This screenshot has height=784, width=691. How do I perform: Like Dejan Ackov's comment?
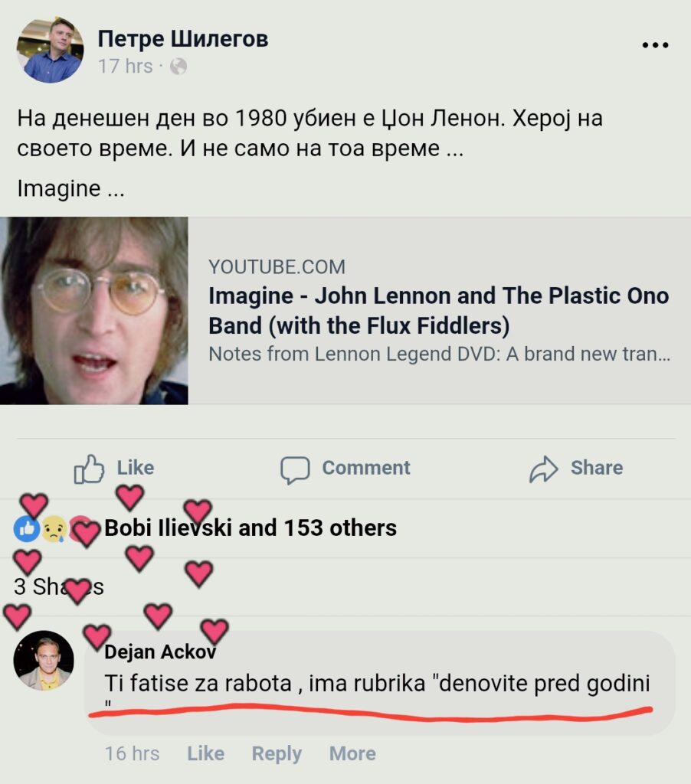[x=205, y=753]
